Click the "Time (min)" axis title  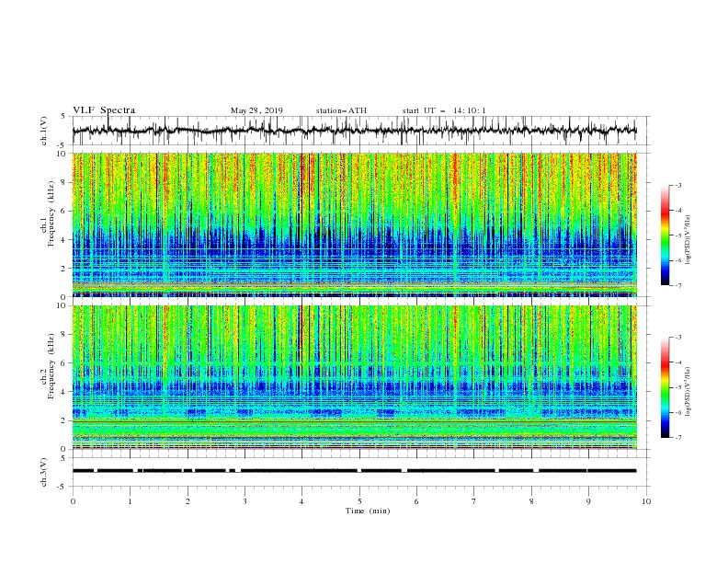(x=368, y=511)
